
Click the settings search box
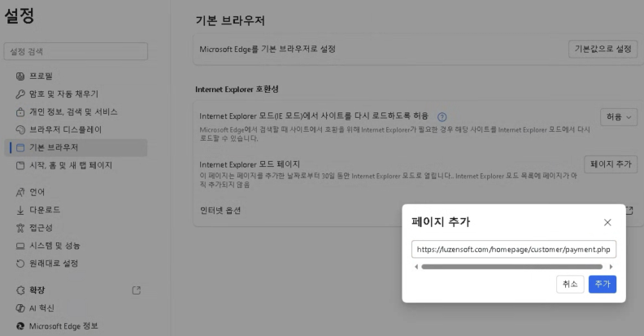[x=76, y=51]
